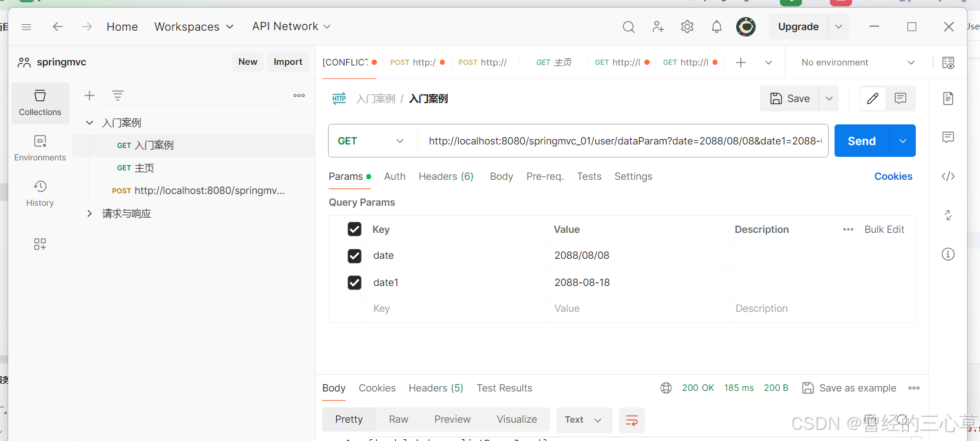980x441 pixels.
Task: Click the empty Key field
Action: (456, 309)
